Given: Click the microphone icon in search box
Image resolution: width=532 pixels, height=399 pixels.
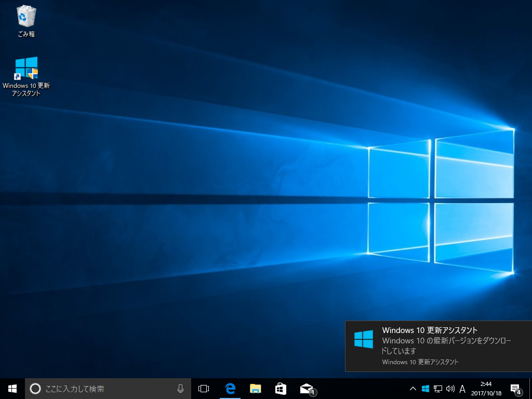Looking at the screenshot, I should 180,389.
